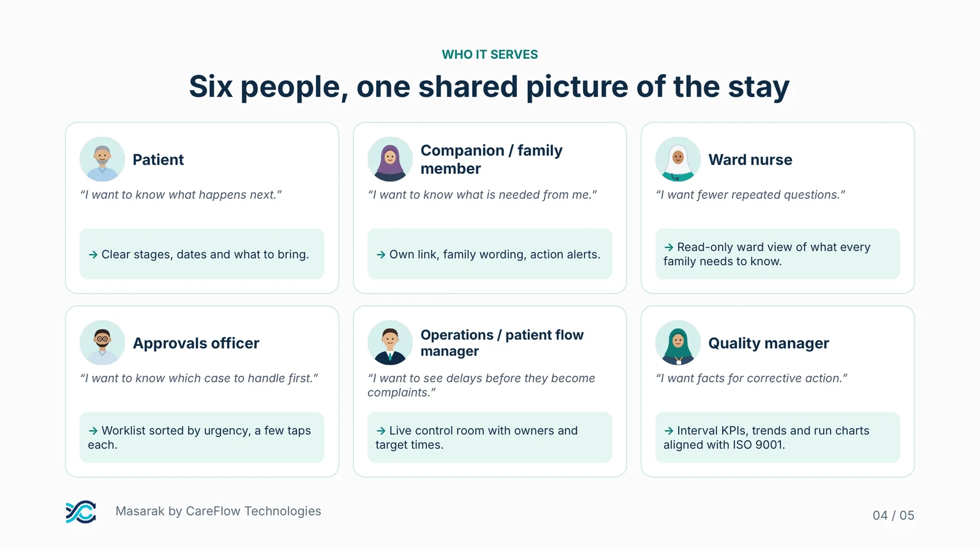The height and width of the screenshot is (551, 980).
Task: Click the Six people, one shared picture headline
Action: [x=489, y=87]
